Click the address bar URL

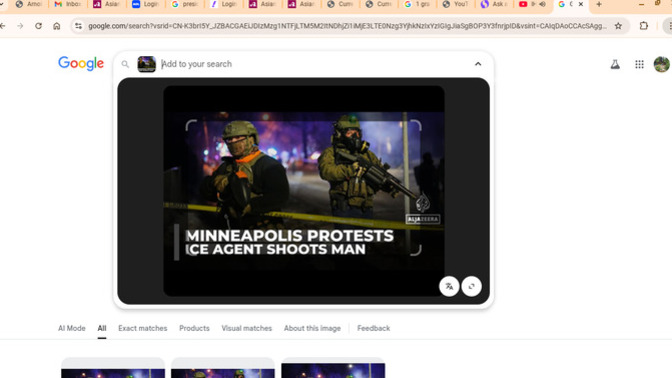(347, 26)
